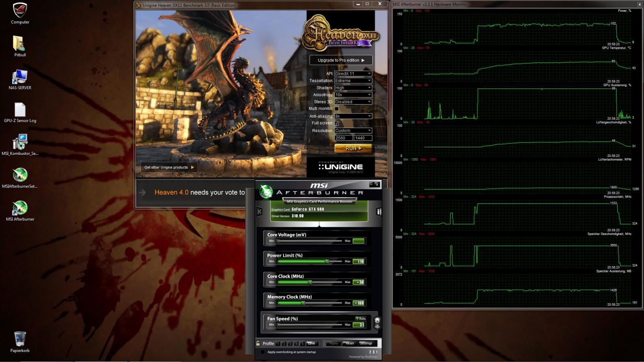The width and height of the screenshot is (644, 362).
Task: Click the Memory Clock value box +100
Action: (x=359, y=303)
